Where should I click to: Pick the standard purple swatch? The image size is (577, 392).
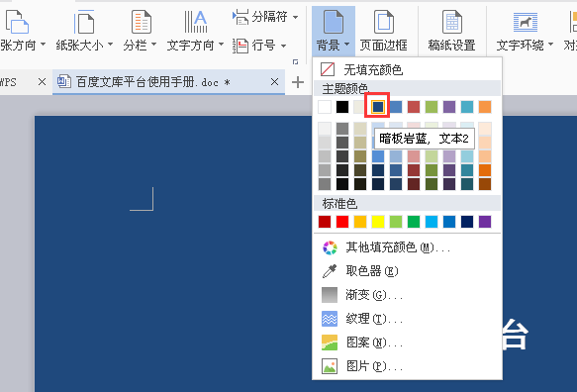pyautogui.click(x=485, y=222)
